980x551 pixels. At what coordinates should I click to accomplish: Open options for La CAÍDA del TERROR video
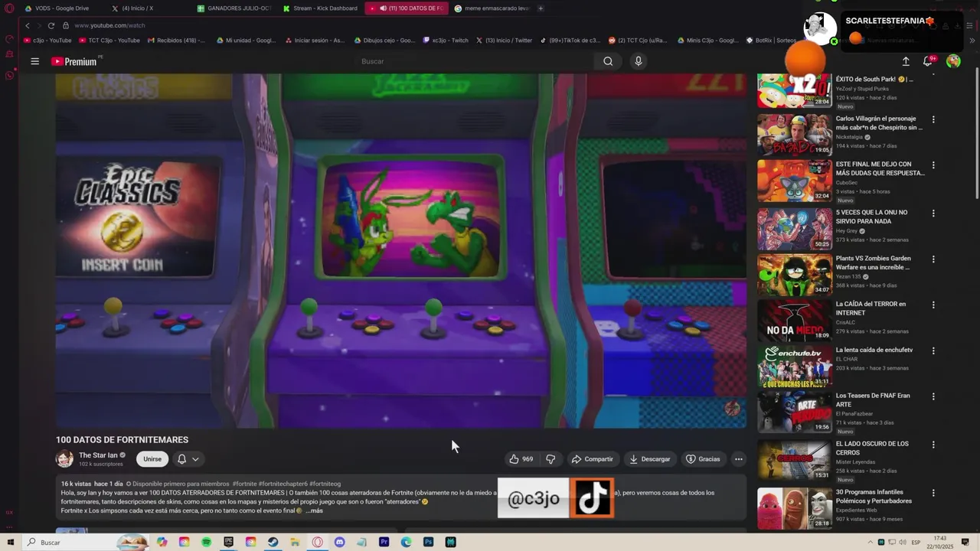[933, 305]
